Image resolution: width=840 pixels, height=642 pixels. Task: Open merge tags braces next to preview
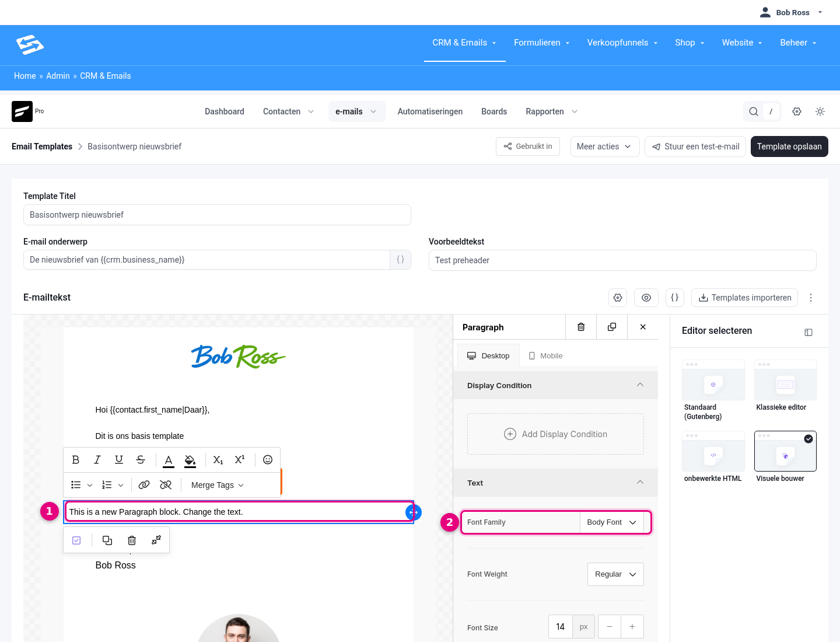coord(675,298)
